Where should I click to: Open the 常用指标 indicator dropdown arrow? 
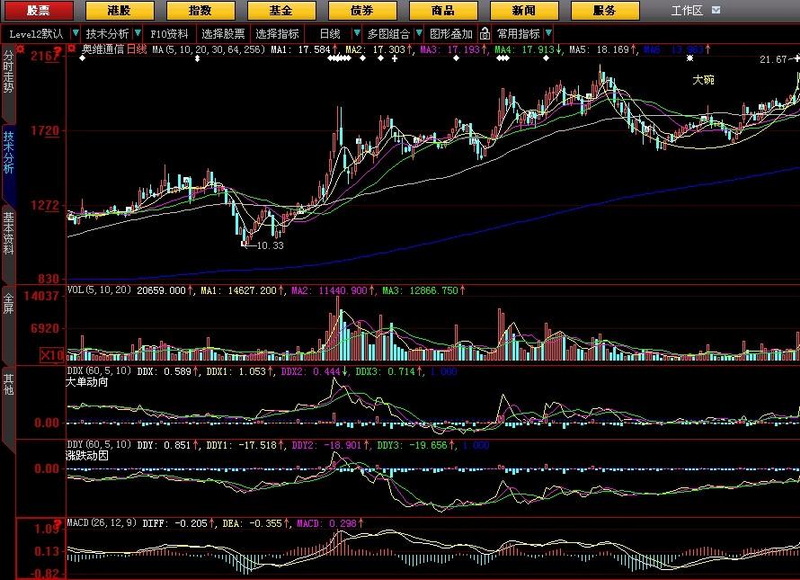coord(549,33)
